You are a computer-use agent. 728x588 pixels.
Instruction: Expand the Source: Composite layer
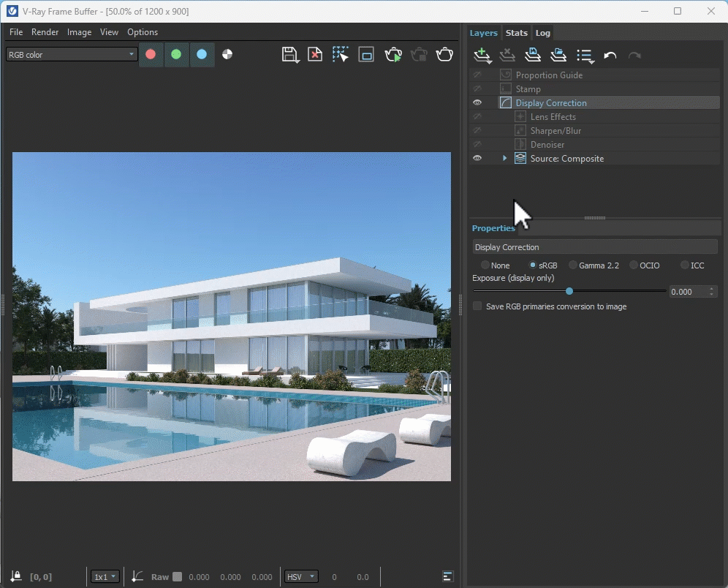coord(504,159)
